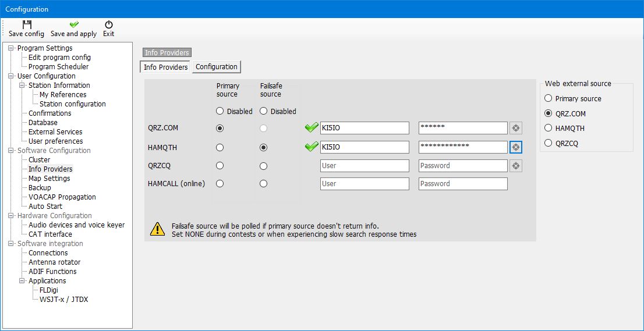Test HAMQTH credentials target icon
Viewport: 644px width, 331px height.
[516, 147]
